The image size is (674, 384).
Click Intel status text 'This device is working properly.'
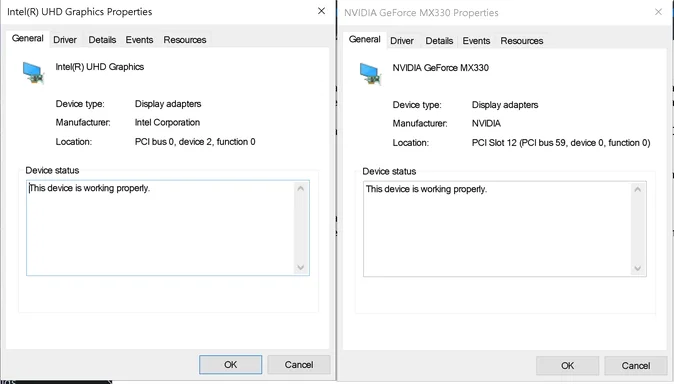tap(89, 188)
